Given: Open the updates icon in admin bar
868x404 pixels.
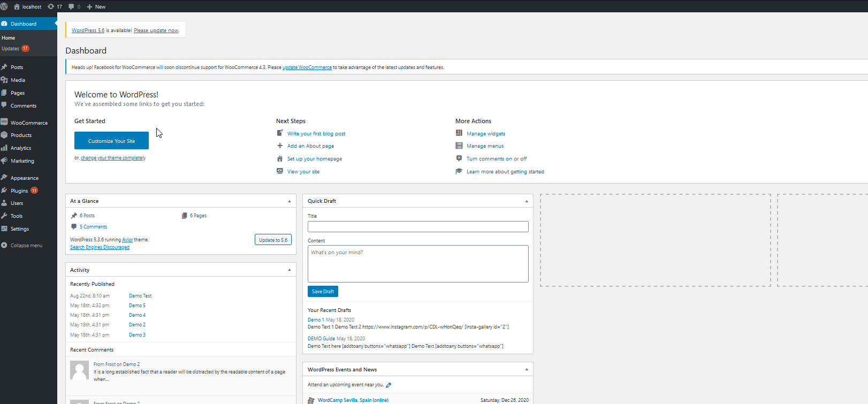Looking at the screenshot, I should 51,6.
